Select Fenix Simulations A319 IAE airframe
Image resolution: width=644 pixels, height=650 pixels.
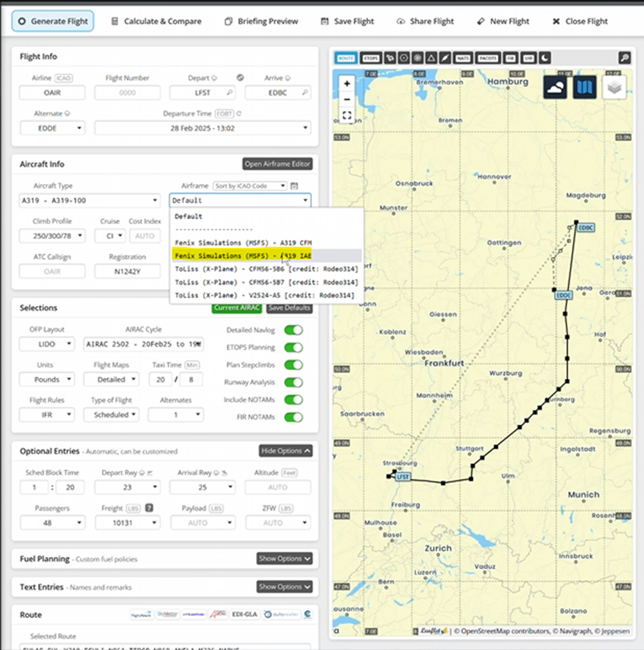(x=267, y=256)
